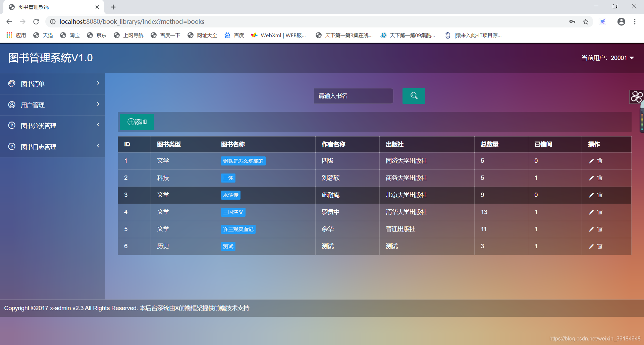The width and height of the screenshot is (644, 345).
Task: Delete book 许三观卖血记 trash icon
Action: click(x=600, y=229)
